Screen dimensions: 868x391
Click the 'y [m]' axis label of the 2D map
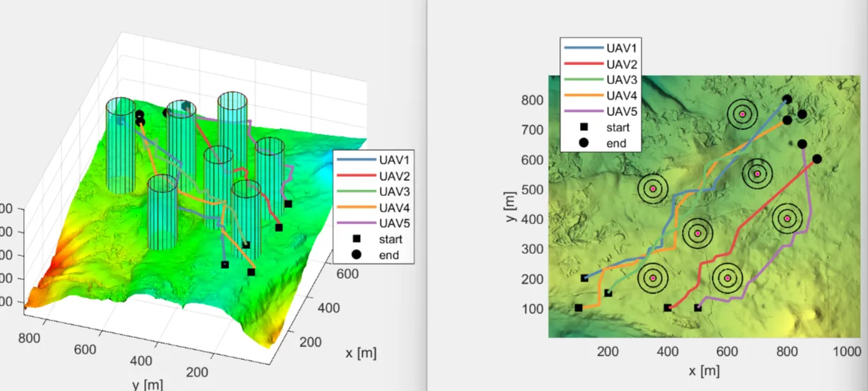pos(510,206)
